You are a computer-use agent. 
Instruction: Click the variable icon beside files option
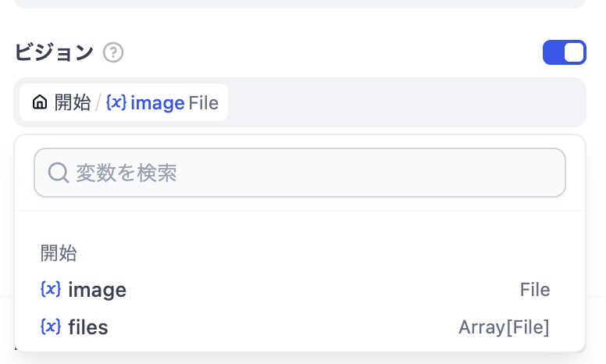pyautogui.click(x=51, y=327)
